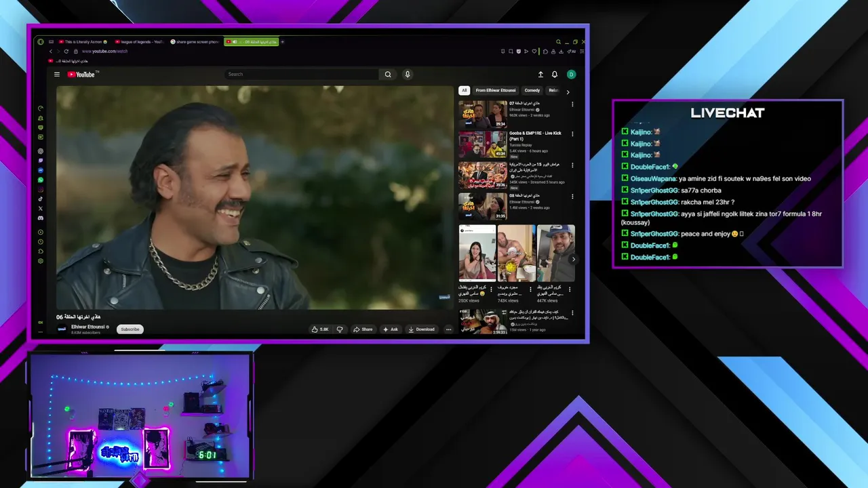Open the 35:36 streamed news video thumbnail
Viewport: 868px width, 488px height.
tap(483, 176)
